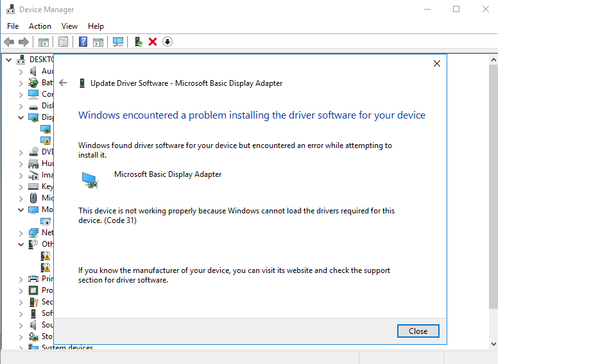Click Show/Hide Console Tree toolbar icon
Viewport: 616px width, 364px height.
[x=44, y=42]
